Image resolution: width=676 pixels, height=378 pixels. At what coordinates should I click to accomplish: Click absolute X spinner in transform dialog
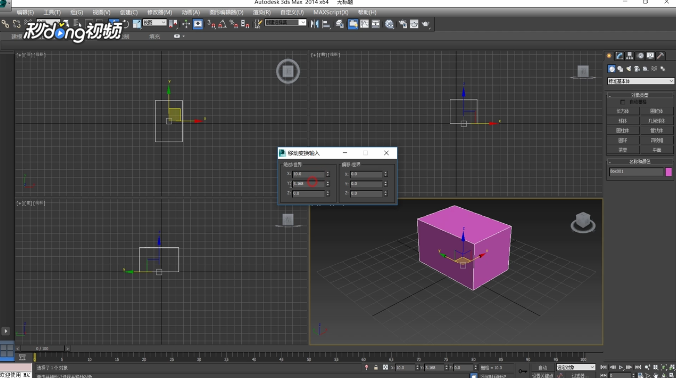tap(328, 174)
